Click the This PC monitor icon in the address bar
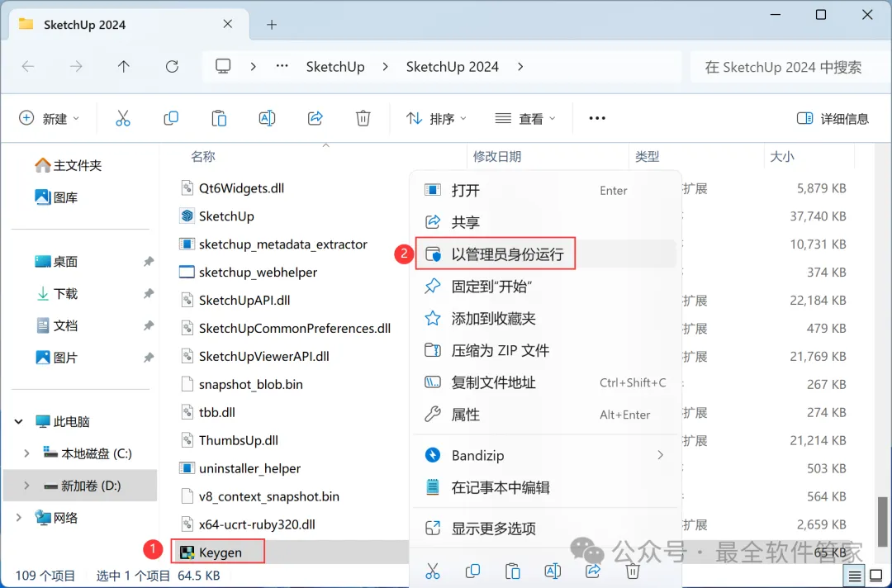Screen dimensions: 892x588 [x=223, y=67]
